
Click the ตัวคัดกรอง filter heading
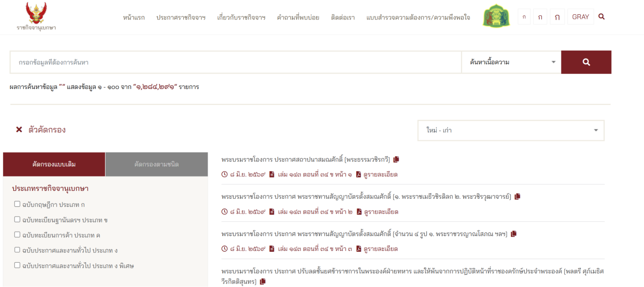[47, 130]
